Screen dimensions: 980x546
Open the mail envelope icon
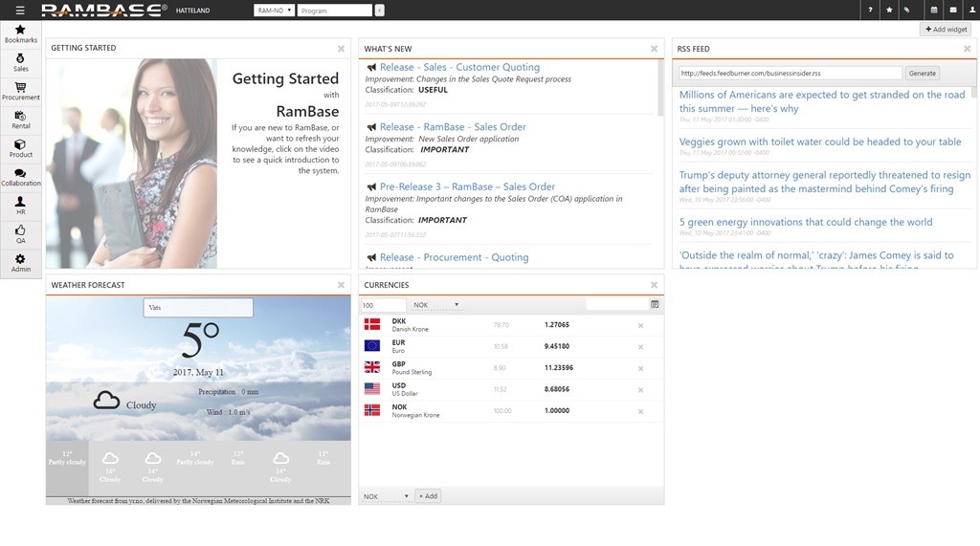(952, 10)
